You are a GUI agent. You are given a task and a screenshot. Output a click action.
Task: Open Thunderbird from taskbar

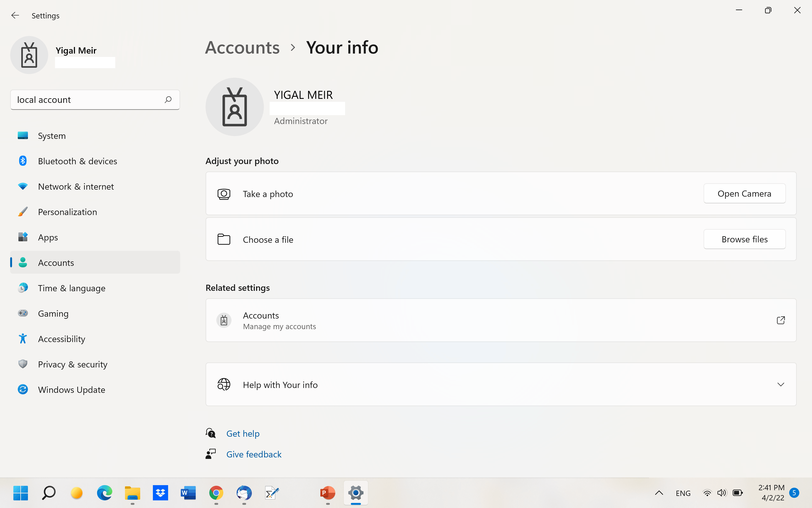pyautogui.click(x=244, y=493)
